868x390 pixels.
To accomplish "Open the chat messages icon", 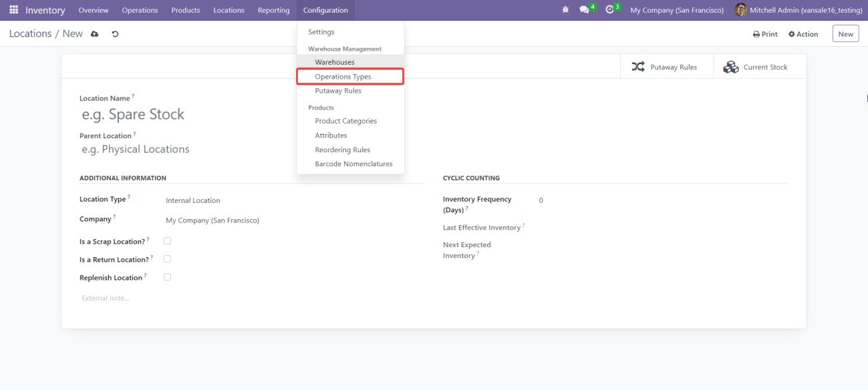I will [585, 10].
